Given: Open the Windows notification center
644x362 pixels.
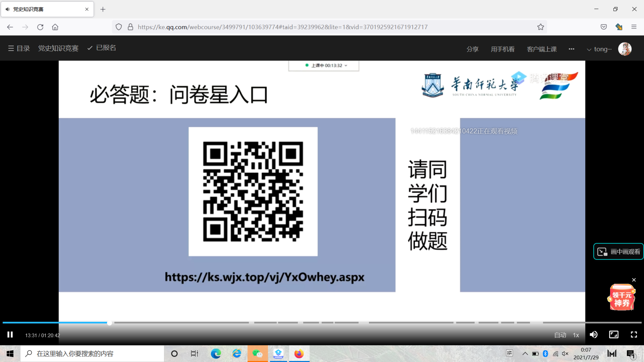Looking at the screenshot, I should pyautogui.click(x=631, y=354).
